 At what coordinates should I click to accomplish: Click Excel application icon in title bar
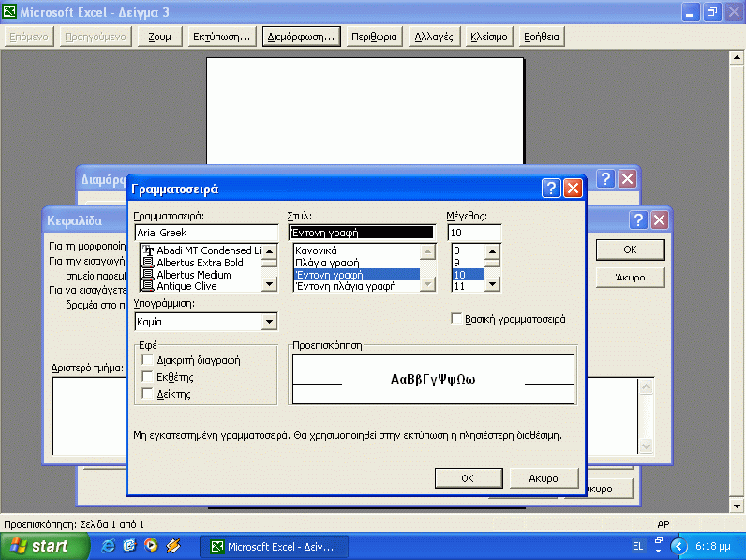(x=9, y=11)
